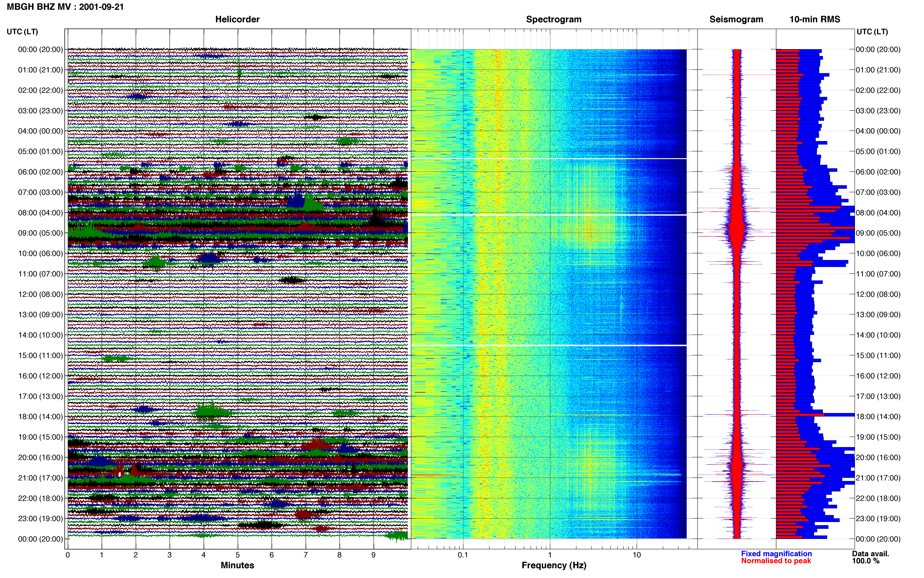Click the left 'UTC (LT)' axis label
Image resolution: width=924 pixels, height=578 pixels.
(22, 32)
